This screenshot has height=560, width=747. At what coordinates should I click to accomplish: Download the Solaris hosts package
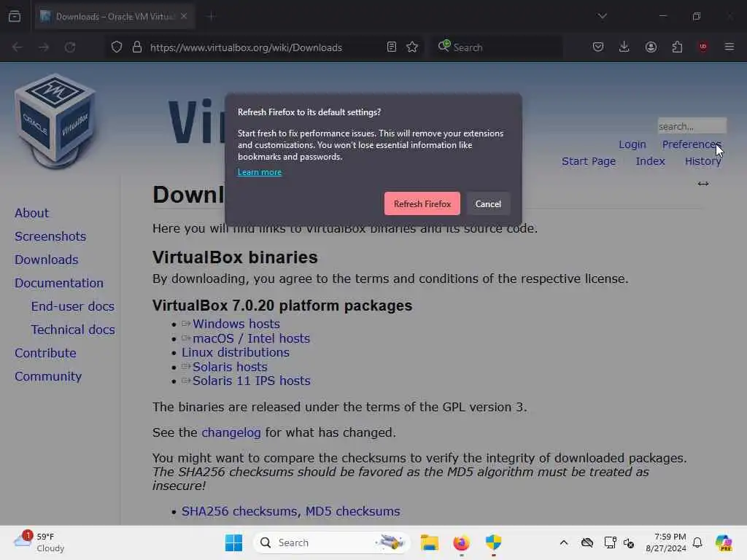[x=230, y=367]
